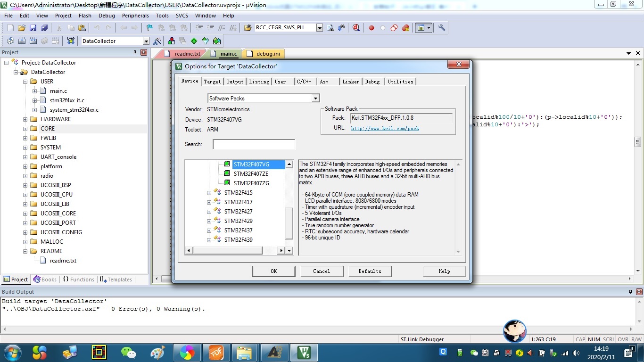The width and height of the screenshot is (644, 362).
Task: Open the http://www.keil.com/pack link
Action: (385, 128)
